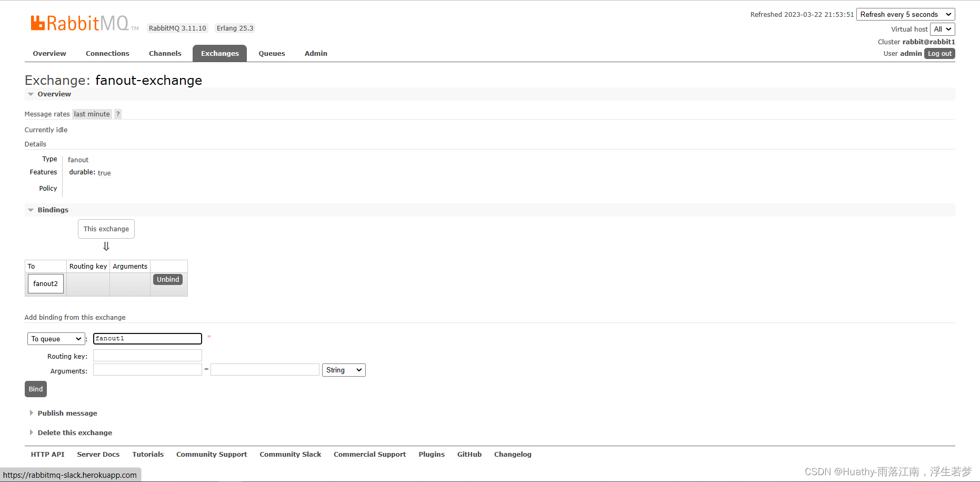Open the Tutorials footer link
Viewport: 980px width, 482px height.
[x=148, y=454]
